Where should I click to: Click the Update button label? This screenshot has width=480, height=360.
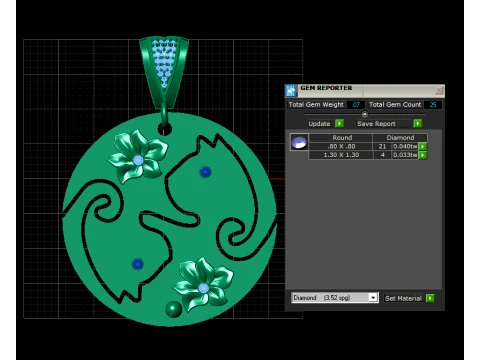coord(319,124)
